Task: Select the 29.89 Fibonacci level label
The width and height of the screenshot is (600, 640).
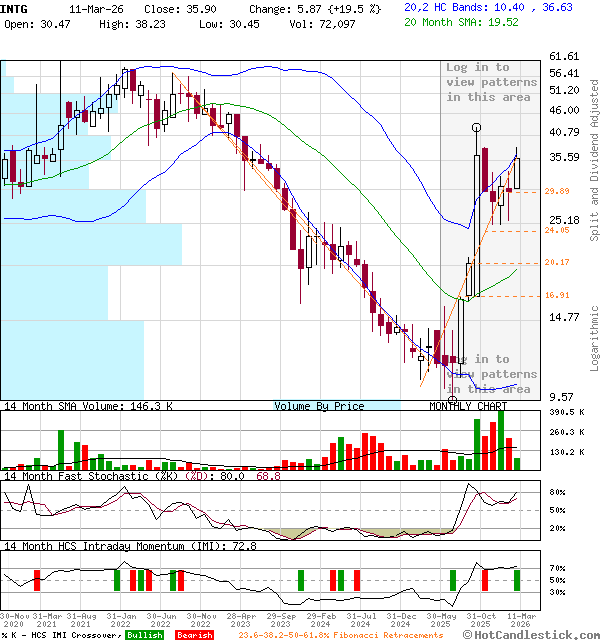Action: pyautogui.click(x=557, y=191)
